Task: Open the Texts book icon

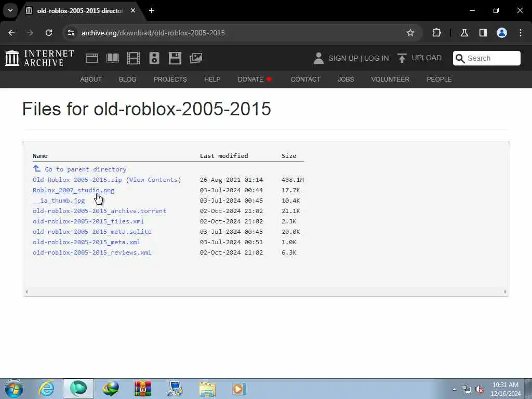Action: coord(113,58)
